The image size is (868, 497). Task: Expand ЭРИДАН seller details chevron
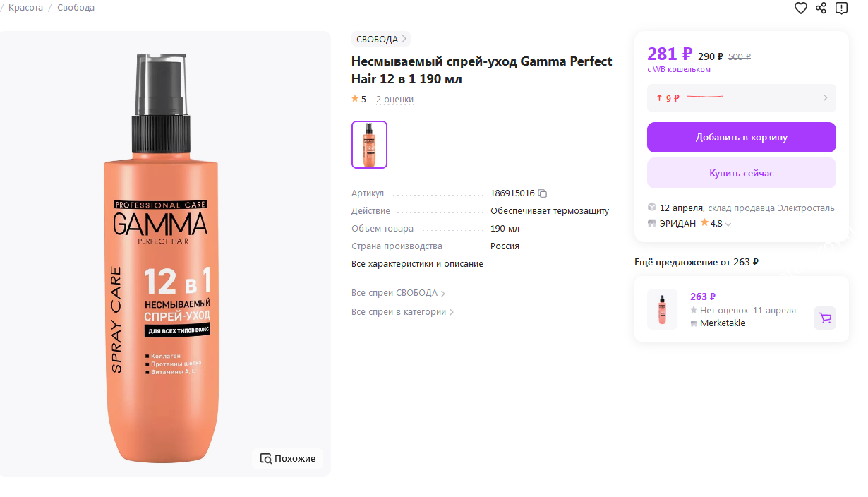click(728, 224)
